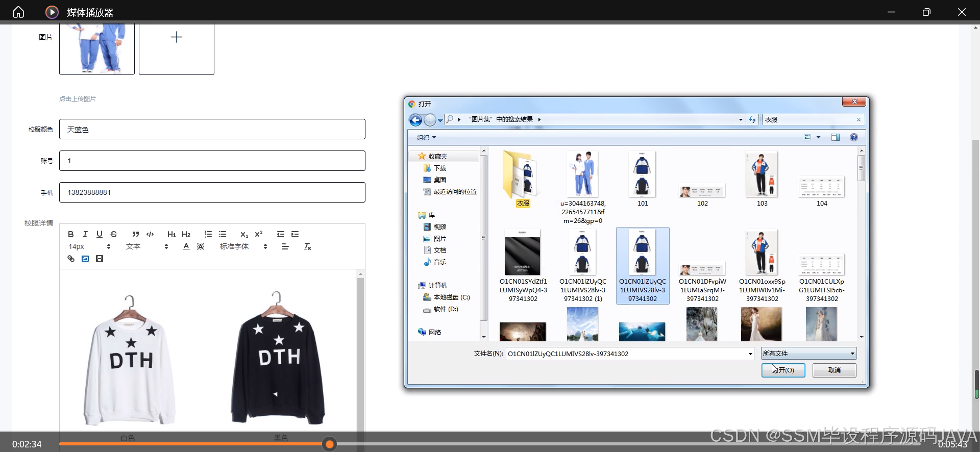Clear text formatting
Screen dimensions: 980x452
click(x=307, y=246)
